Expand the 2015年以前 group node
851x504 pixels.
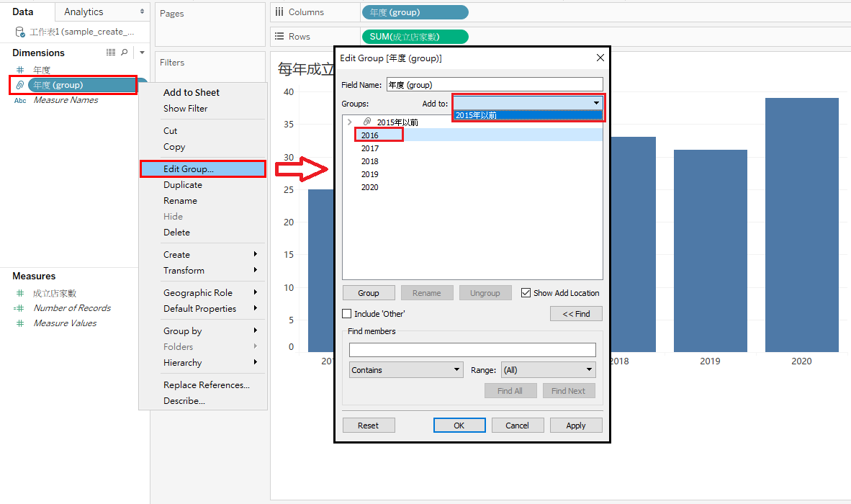[349, 122]
